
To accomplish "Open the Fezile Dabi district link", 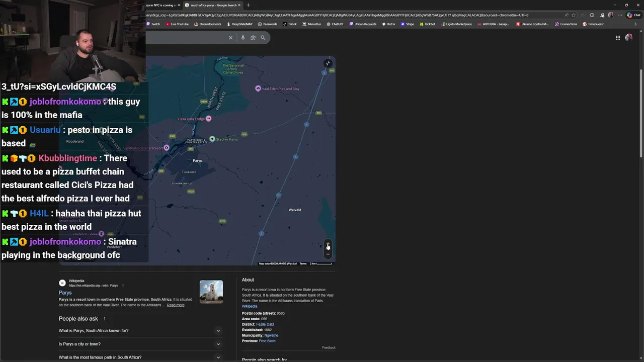I will tap(265, 324).
